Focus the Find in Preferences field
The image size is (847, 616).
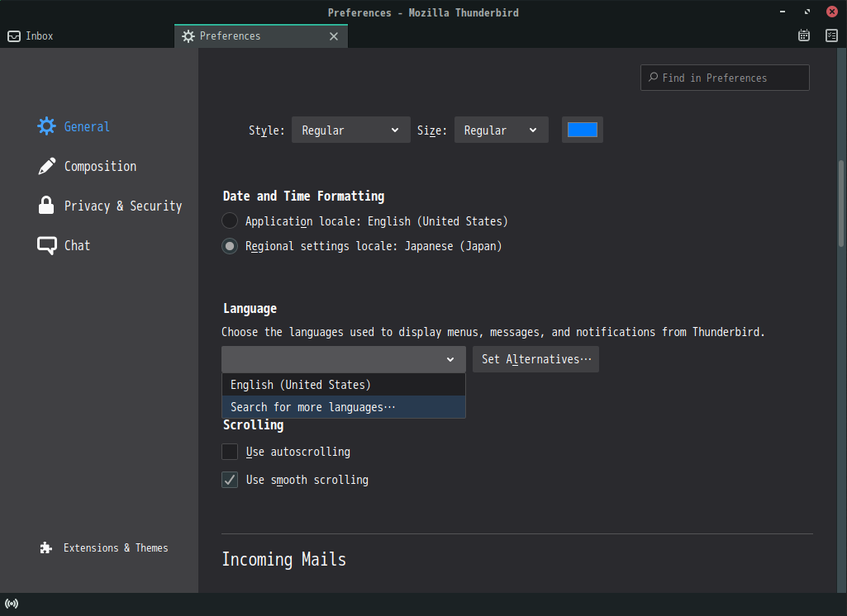point(725,78)
